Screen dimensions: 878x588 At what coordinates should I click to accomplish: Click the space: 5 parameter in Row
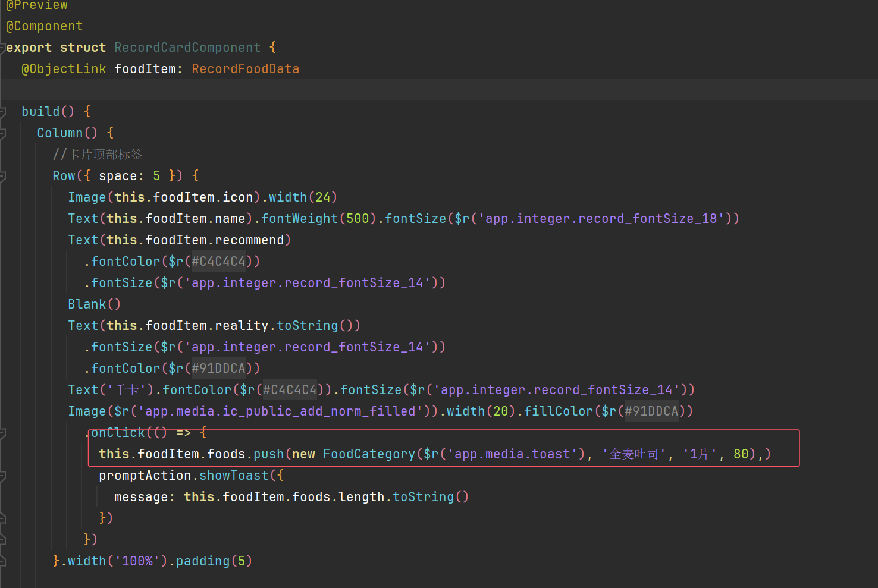click(130, 176)
